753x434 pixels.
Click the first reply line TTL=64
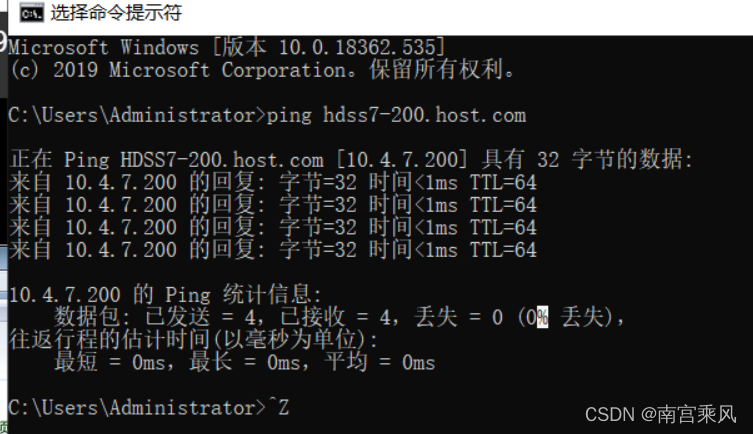click(x=503, y=182)
